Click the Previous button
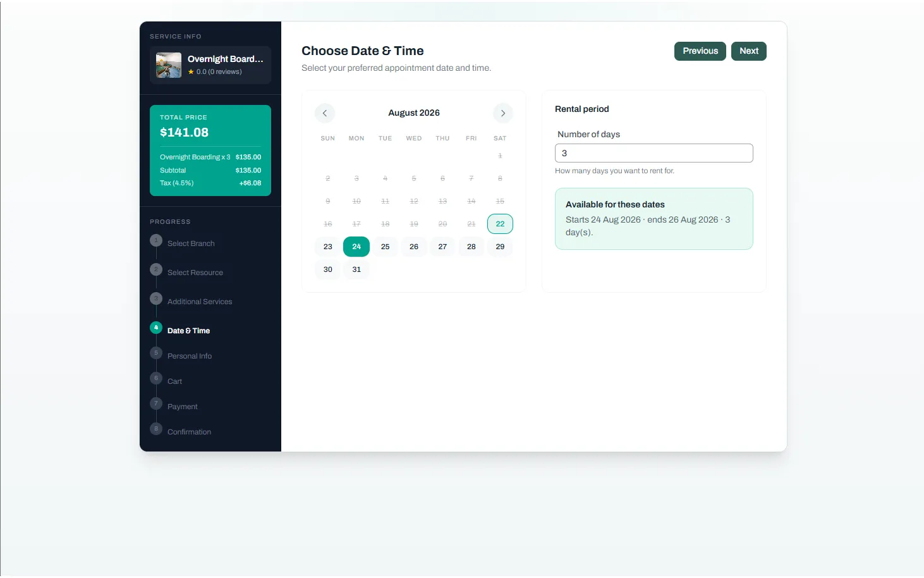The image size is (924, 578). [700, 51]
